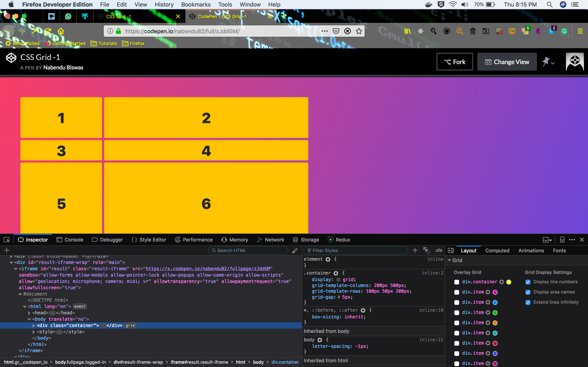Open the Bookmarks menu in menu bar
Viewport: 588px width, 367px height.
point(196,4)
